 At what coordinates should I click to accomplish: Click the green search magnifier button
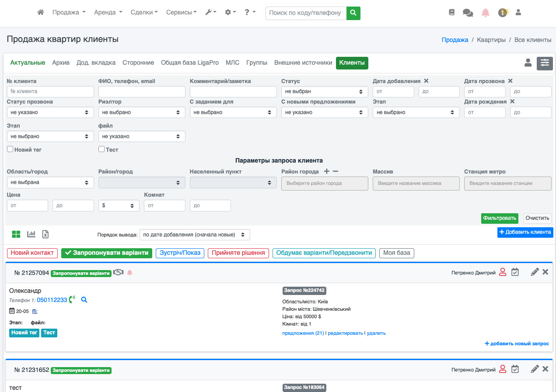pyautogui.click(x=353, y=13)
